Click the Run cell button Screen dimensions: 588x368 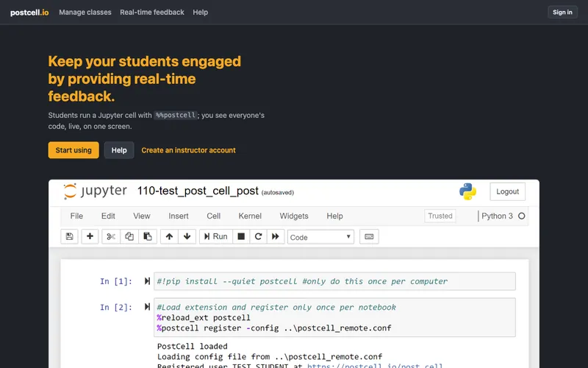coord(216,236)
